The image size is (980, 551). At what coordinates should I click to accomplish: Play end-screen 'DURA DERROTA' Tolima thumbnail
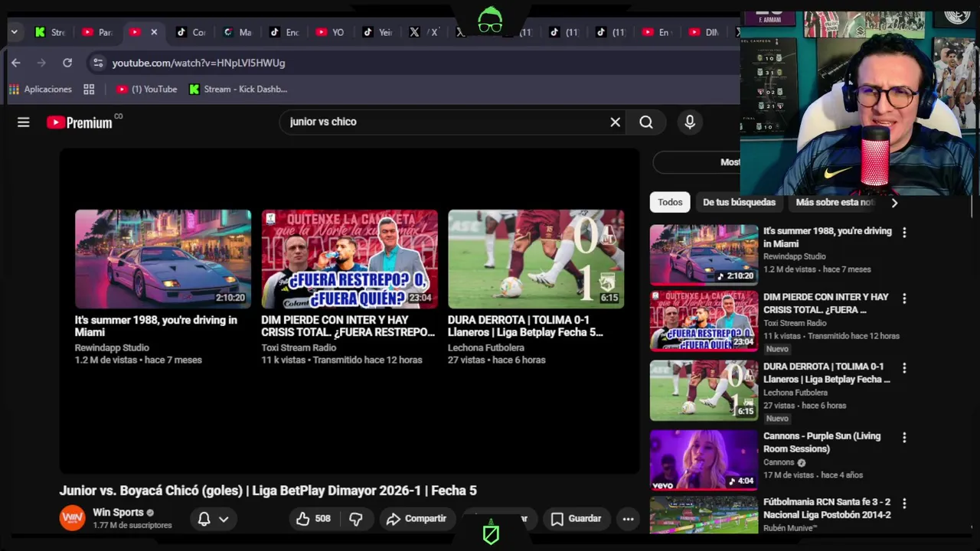click(536, 259)
